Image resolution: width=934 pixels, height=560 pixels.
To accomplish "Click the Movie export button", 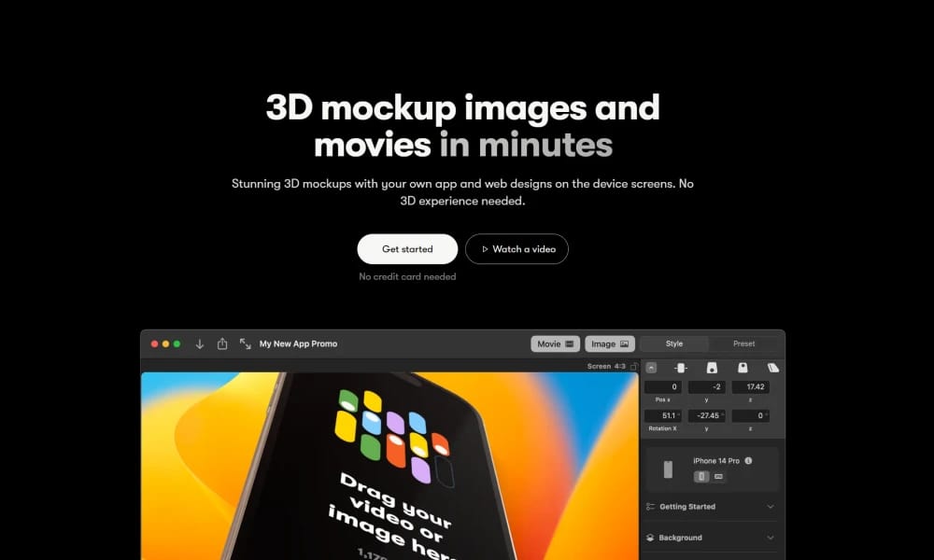I will [555, 344].
